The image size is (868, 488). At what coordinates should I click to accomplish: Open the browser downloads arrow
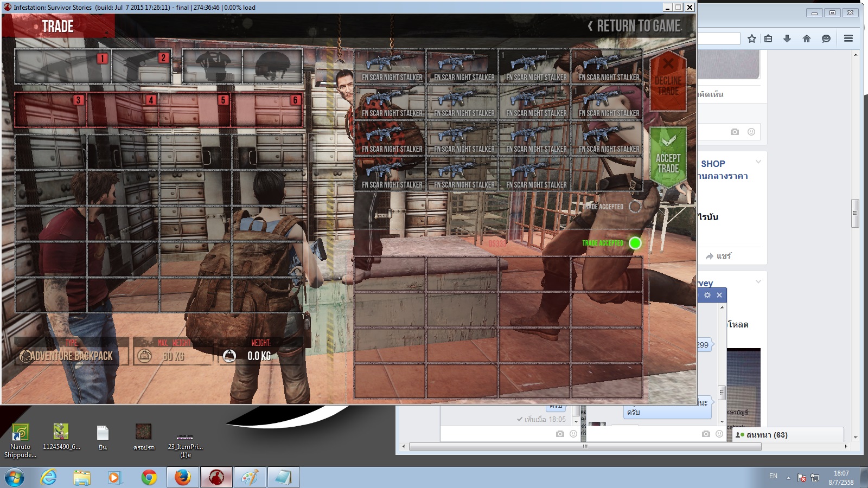pyautogui.click(x=787, y=38)
